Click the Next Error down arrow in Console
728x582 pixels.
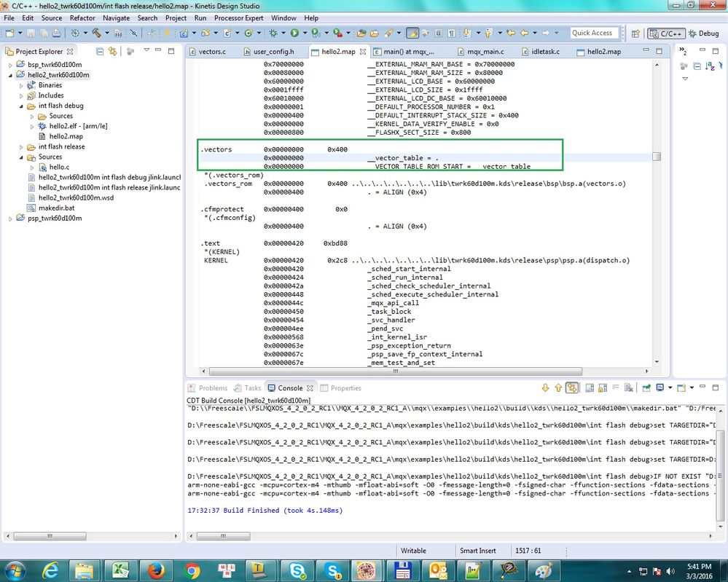(x=546, y=388)
